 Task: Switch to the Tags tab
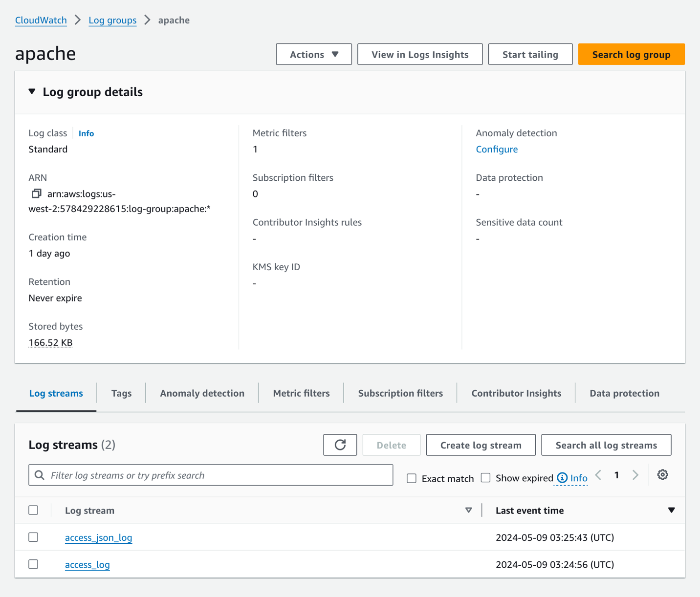(121, 393)
